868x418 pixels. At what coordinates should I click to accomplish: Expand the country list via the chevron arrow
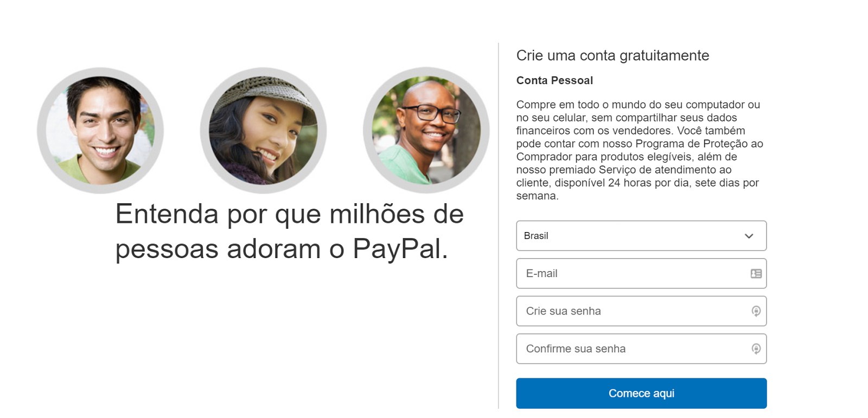pyautogui.click(x=749, y=236)
